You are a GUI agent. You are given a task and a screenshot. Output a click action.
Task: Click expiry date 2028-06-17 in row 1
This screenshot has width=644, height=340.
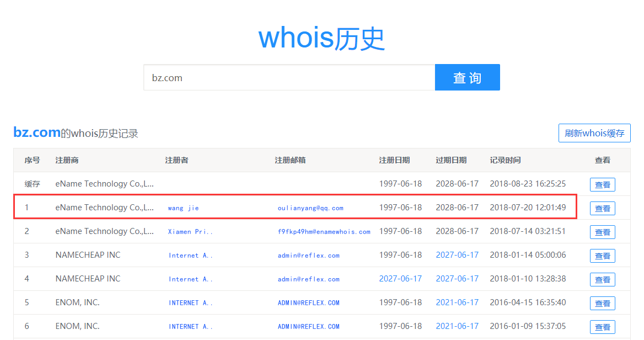tap(457, 208)
